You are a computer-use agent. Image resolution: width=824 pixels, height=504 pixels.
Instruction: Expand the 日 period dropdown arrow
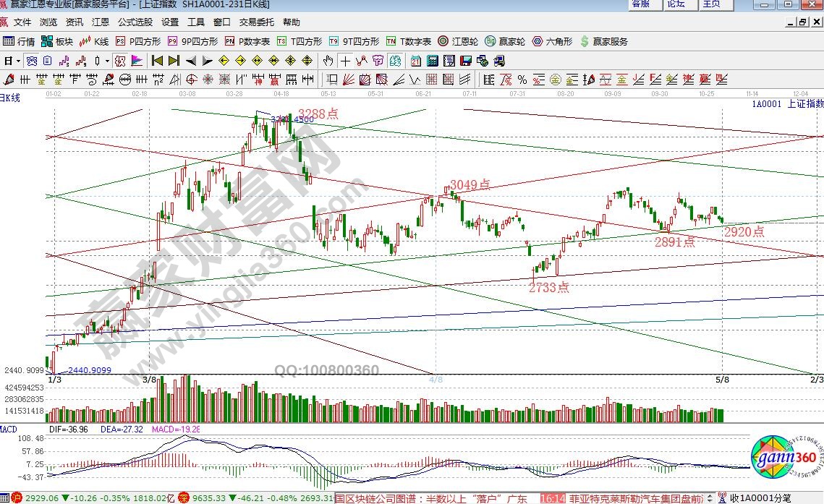point(17,61)
